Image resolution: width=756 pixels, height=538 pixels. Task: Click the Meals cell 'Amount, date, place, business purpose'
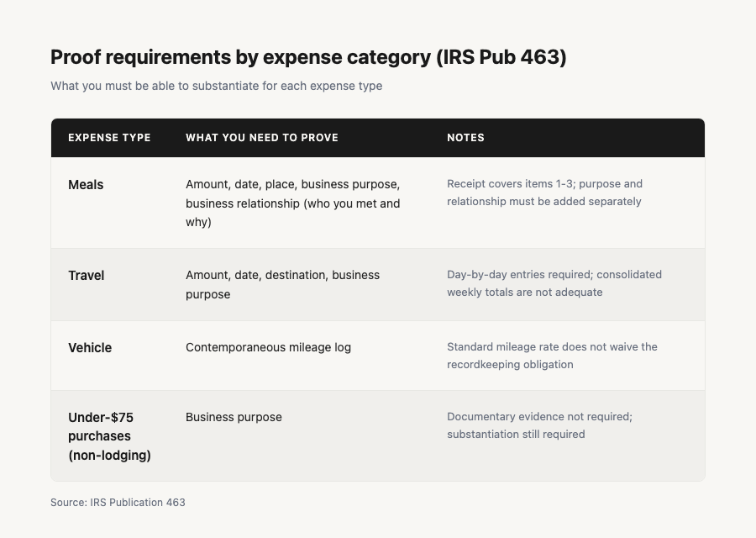click(292, 203)
